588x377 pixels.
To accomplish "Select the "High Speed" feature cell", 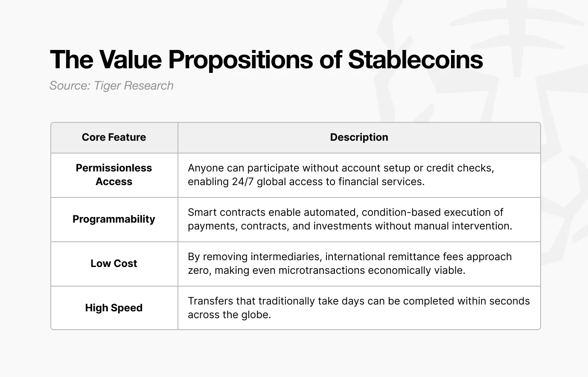I will 114,308.
